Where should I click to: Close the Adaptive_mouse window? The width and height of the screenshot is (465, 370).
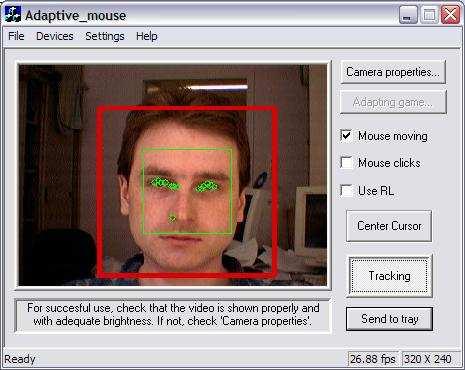(x=450, y=15)
